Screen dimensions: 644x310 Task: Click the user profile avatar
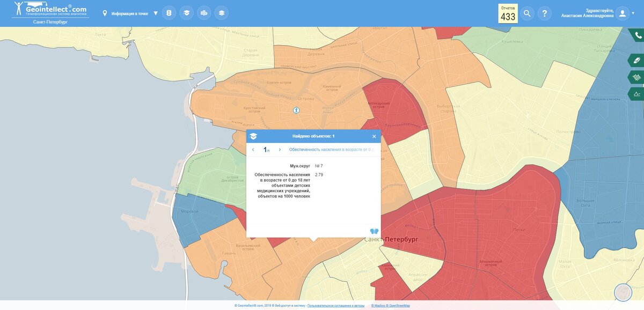(622, 13)
